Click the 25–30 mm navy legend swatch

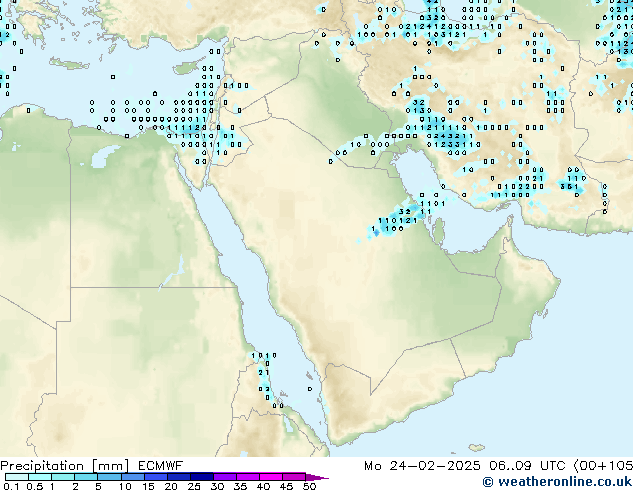[x=202, y=477]
